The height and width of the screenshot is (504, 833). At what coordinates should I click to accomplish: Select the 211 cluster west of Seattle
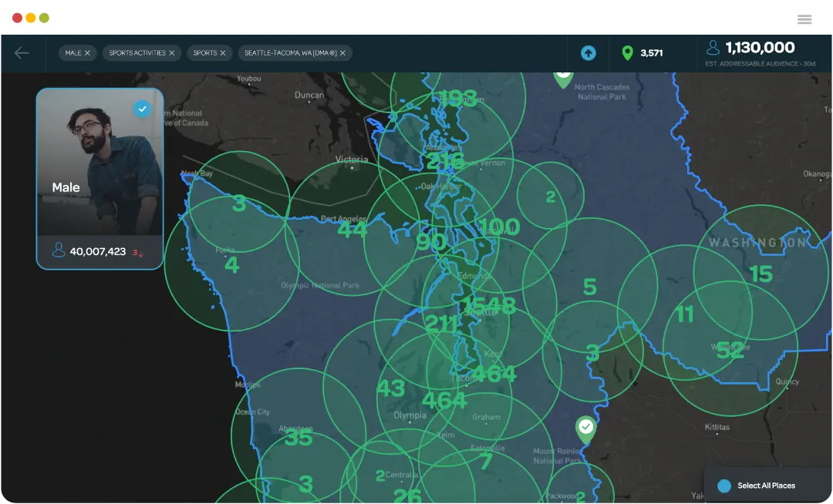coord(441,324)
